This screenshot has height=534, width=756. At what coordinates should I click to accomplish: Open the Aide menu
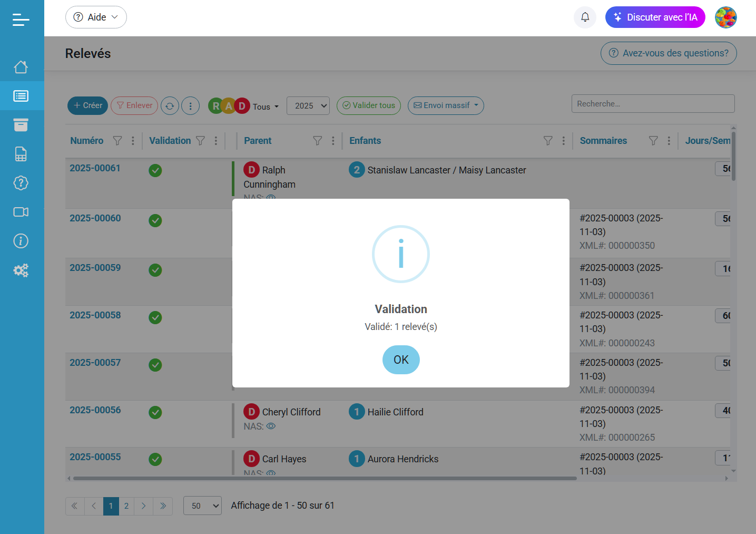point(96,17)
